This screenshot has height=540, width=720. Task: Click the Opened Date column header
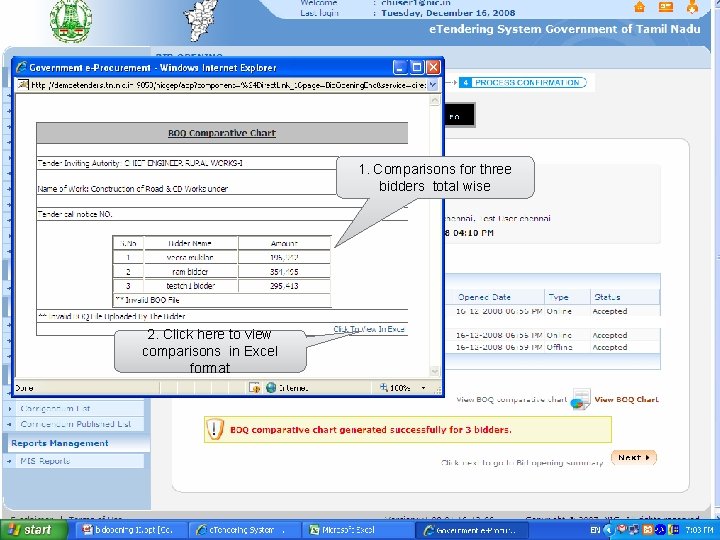pyautogui.click(x=484, y=297)
